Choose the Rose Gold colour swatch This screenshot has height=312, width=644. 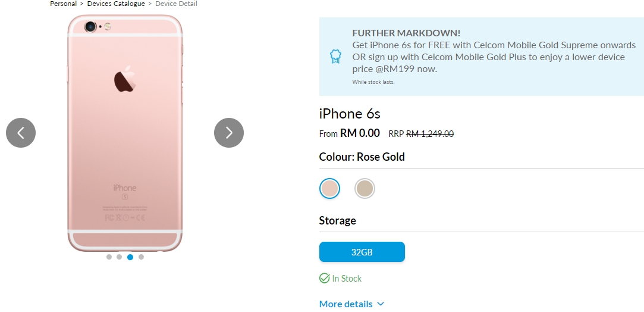tap(329, 189)
